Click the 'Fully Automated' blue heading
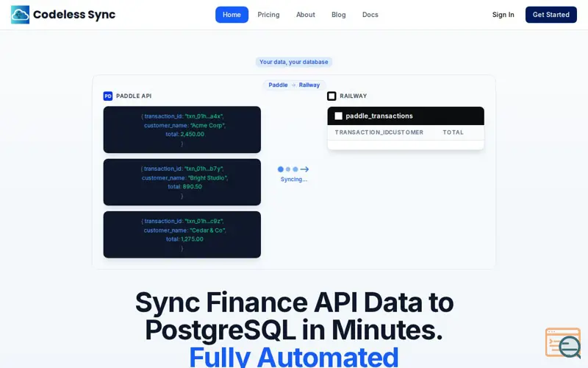This screenshot has width=588, height=368. [x=293, y=357]
